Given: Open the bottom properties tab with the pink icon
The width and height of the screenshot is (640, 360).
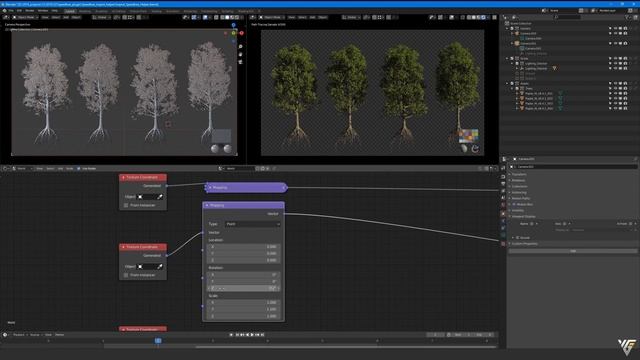Looking at the screenshot, I should point(503,243).
